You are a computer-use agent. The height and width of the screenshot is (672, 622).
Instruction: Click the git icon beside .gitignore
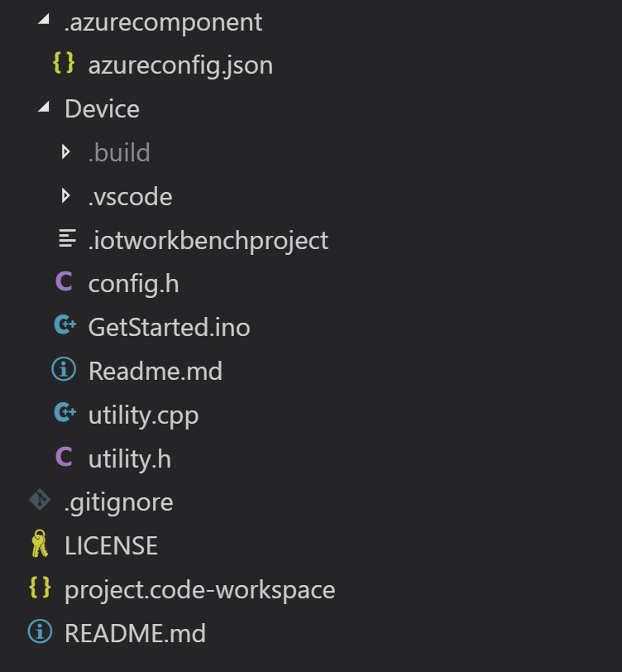[x=40, y=500]
